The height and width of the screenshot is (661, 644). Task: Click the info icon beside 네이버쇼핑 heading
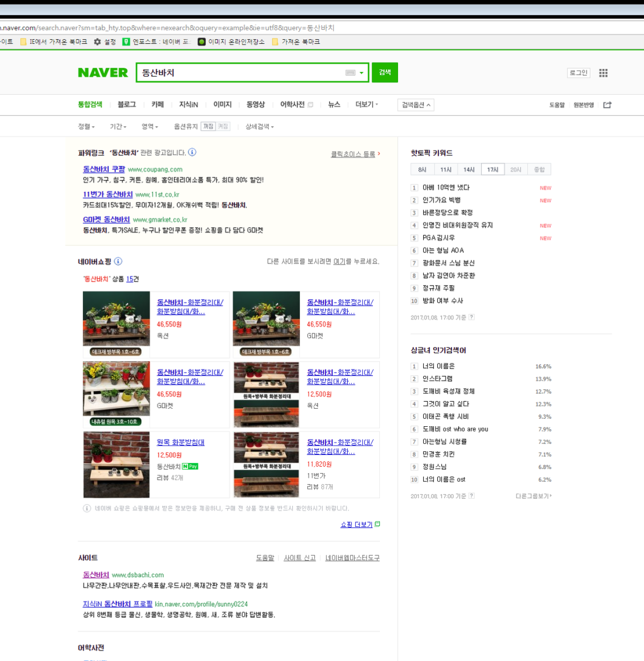(x=118, y=261)
